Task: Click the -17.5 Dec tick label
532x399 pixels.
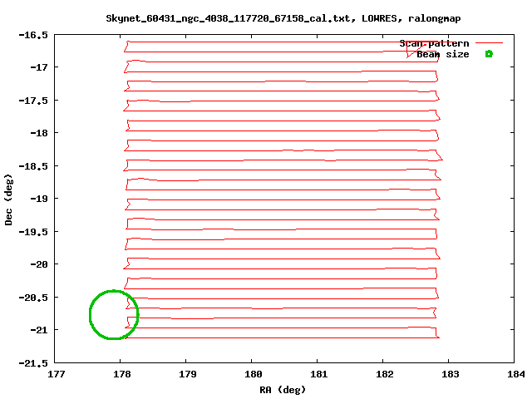Action: point(33,101)
